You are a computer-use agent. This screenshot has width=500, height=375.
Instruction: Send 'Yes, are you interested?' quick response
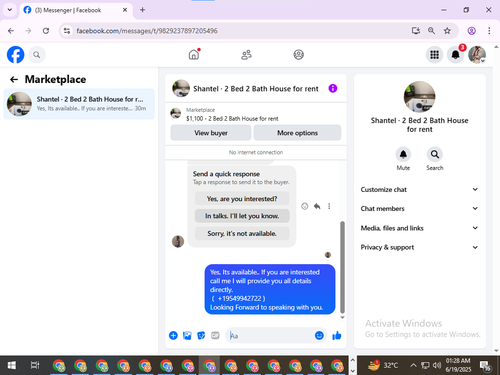[242, 199]
